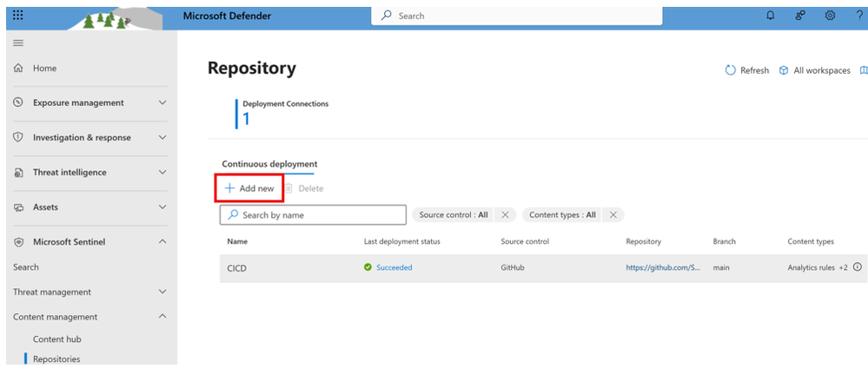The width and height of the screenshot is (868, 368).
Task: Sort by Last deployment status header
Action: tap(402, 242)
